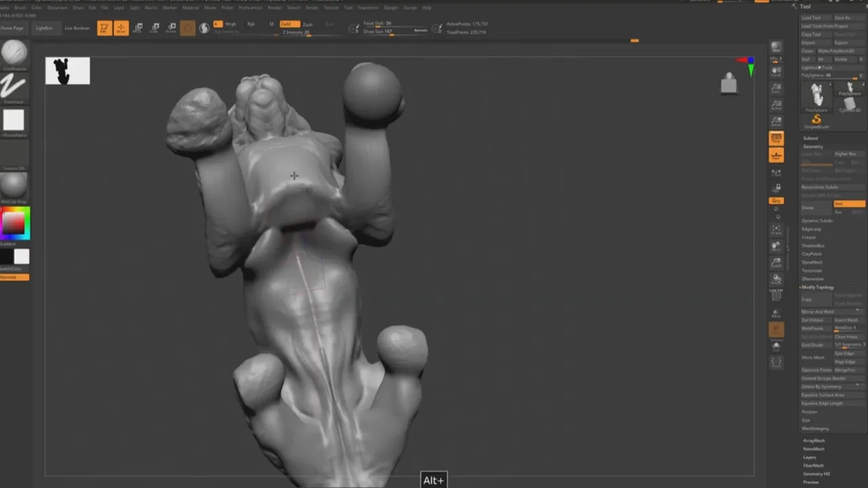Collapse the Geometry section

813,146
